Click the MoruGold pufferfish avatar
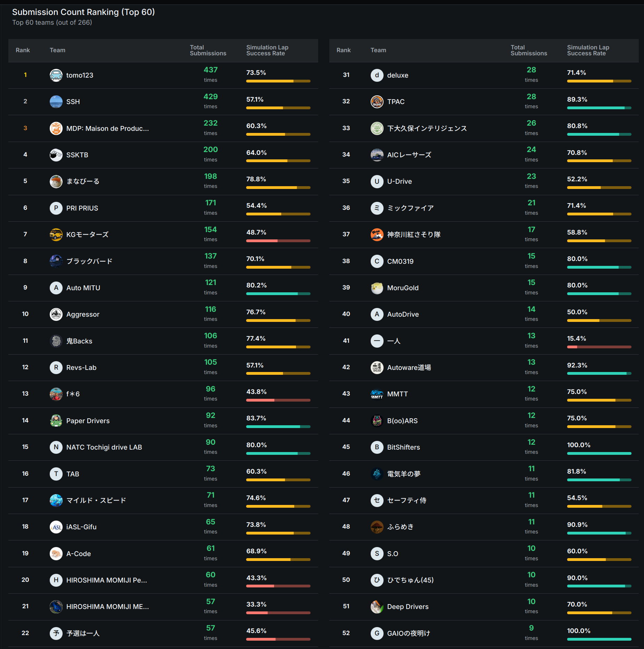 click(x=377, y=288)
